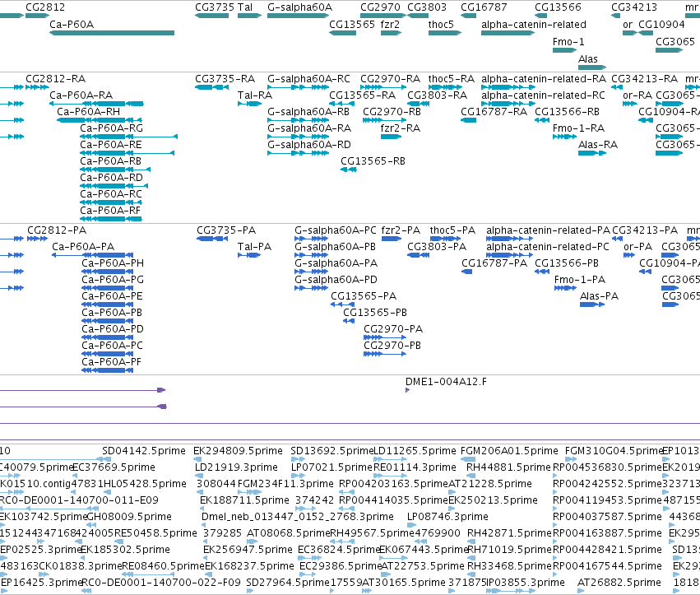Select EST label RCO-DE0001-140700-011-E09
The height and width of the screenshot is (595, 700).
(79, 500)
